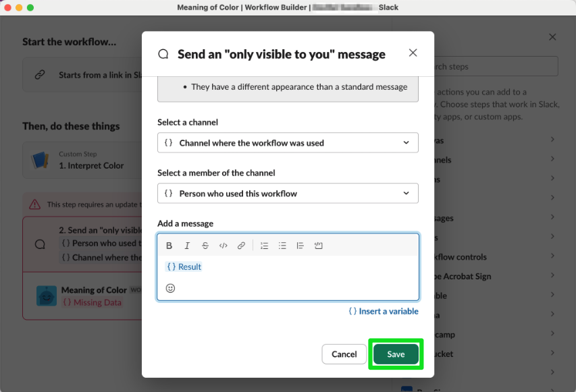Create a bulleted list in the message
Screen dimensions: 576x392
tap(282, 245)
